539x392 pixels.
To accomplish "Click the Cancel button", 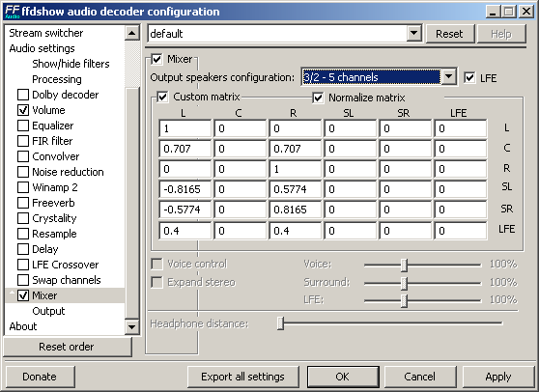I will point(420,377).
